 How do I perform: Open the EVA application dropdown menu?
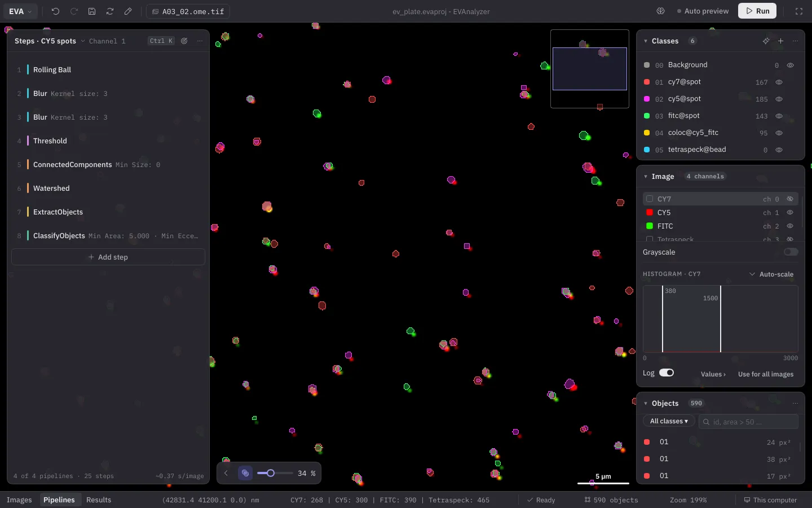tap(21, 11)
